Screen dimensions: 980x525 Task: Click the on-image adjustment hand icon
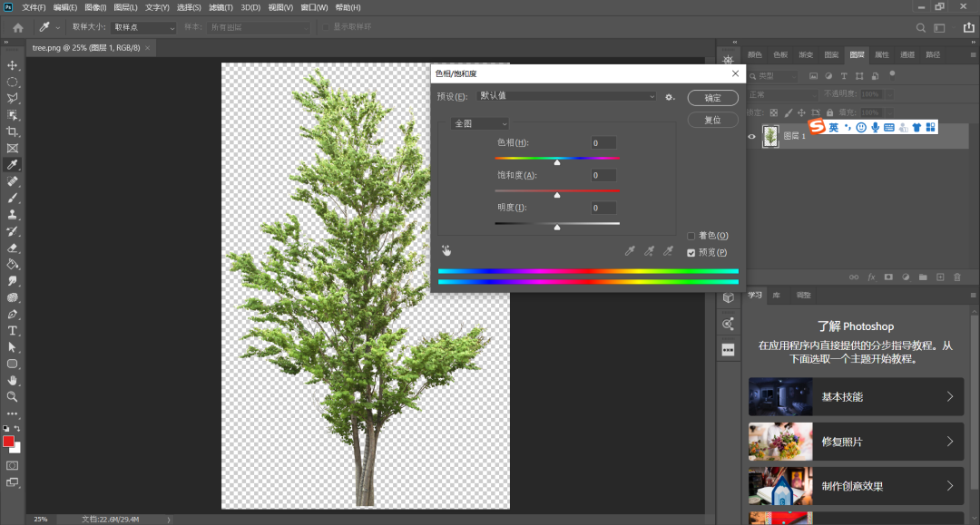446,250
